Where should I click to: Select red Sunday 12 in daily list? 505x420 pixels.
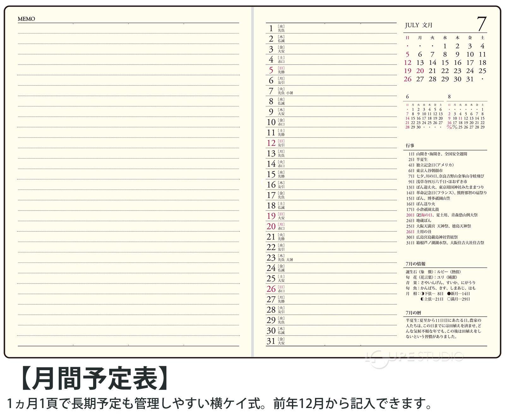click(x=271, y=143)
